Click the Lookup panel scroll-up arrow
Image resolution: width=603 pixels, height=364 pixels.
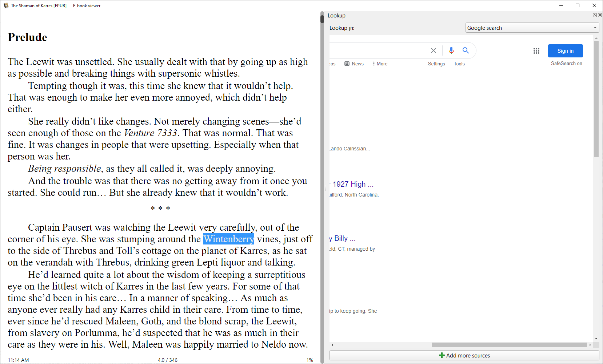click(596, 38)
